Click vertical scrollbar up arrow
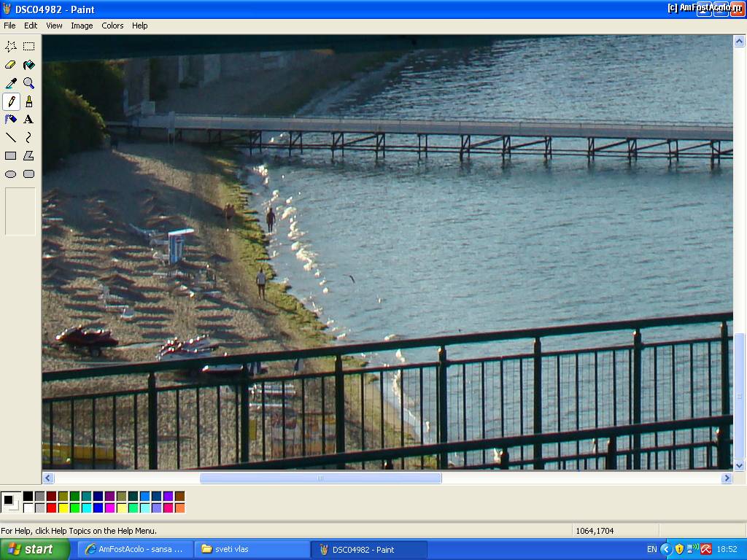 click(740, 42)
